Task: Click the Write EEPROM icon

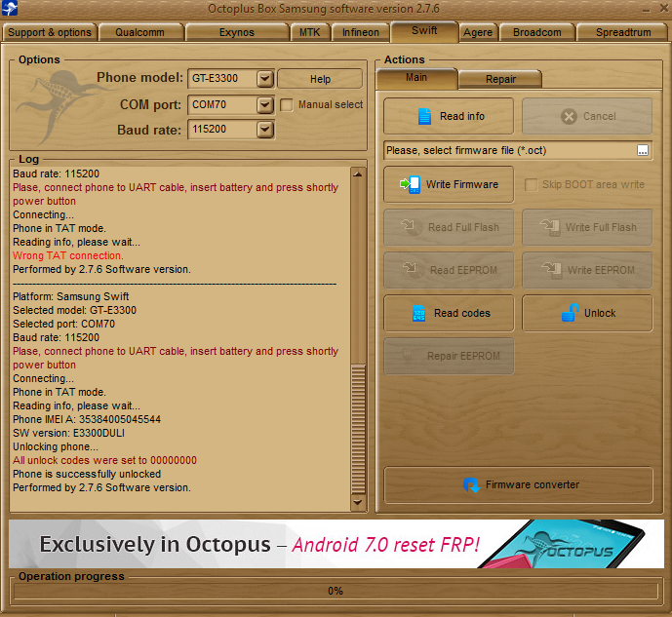Action: (552, 270)
